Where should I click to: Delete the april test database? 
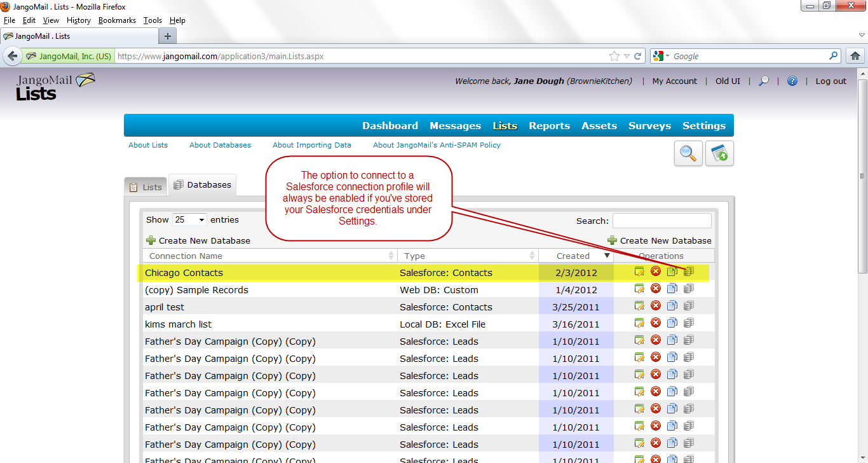656,306
